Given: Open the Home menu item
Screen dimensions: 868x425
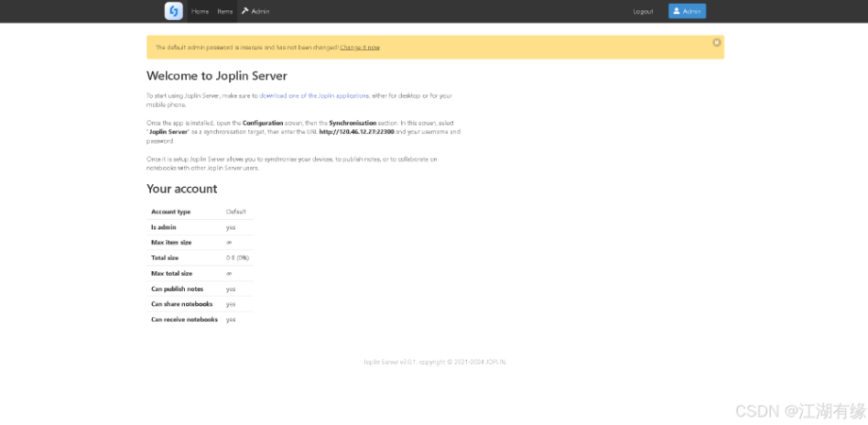Looking at the screenshot, I should [200, 11].
